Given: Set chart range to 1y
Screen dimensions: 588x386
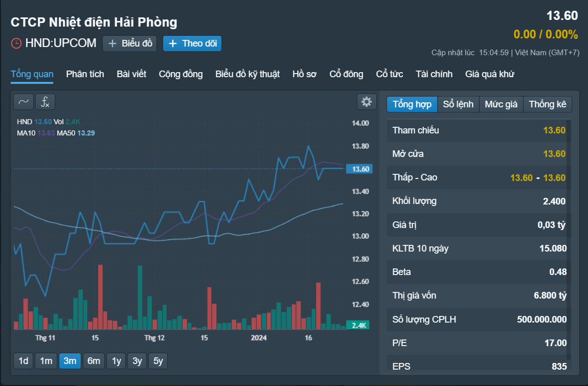Looking at the screenshot, I should tap(116, 361).
